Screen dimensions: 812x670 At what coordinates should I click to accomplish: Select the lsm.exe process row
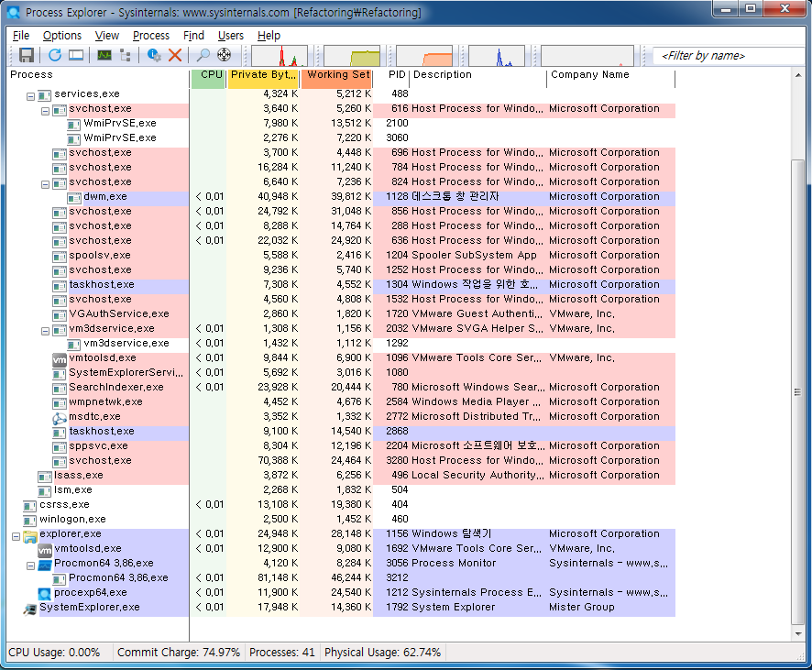click(x=341, y=489)
